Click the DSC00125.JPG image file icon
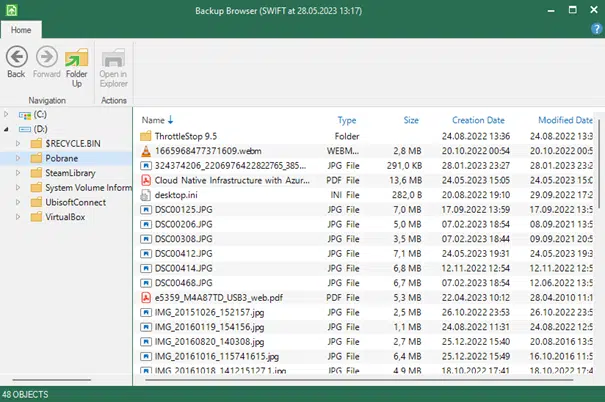 pos(146,209)
